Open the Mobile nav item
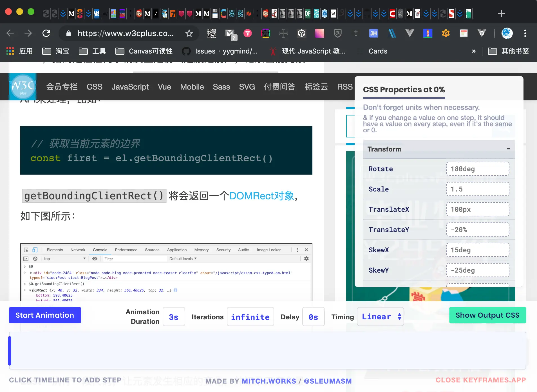Image resolution: width=537 pixels, height=392 pixels. click(192, 87)
